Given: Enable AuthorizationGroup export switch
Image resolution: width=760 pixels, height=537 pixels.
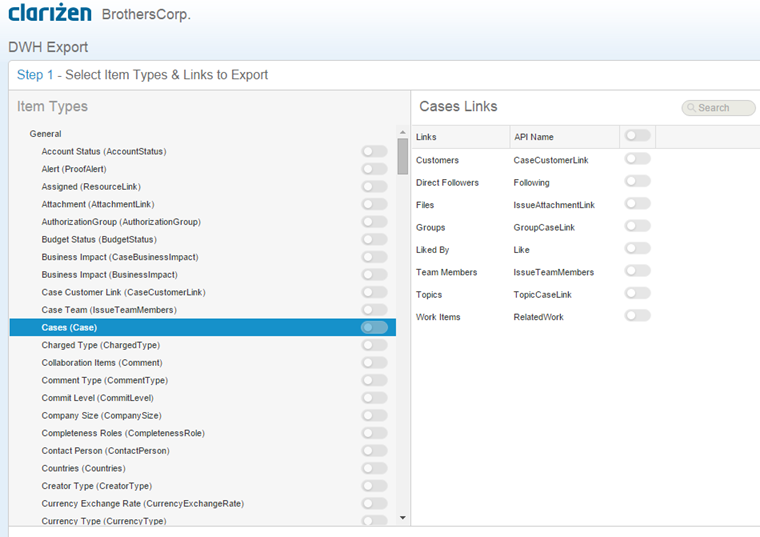Looking at the screenshot, I should point(374,222).
